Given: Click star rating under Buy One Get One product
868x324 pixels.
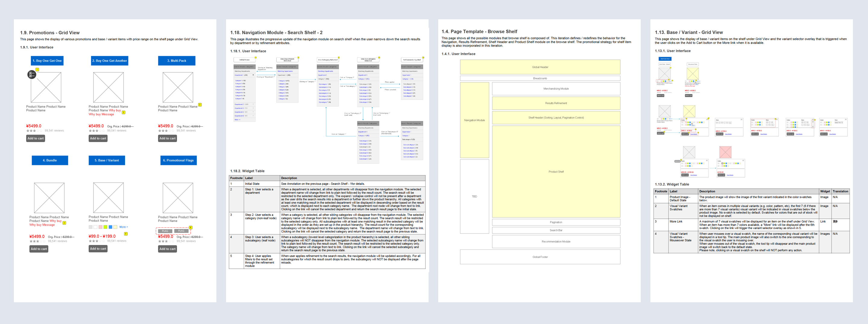Looking at the screenshot, I should click(x=31, y=131).
